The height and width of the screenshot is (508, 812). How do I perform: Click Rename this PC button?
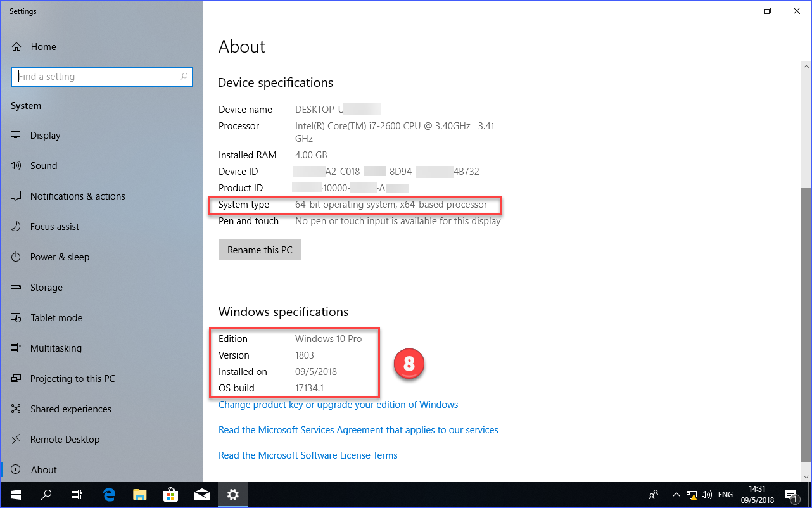260,250
